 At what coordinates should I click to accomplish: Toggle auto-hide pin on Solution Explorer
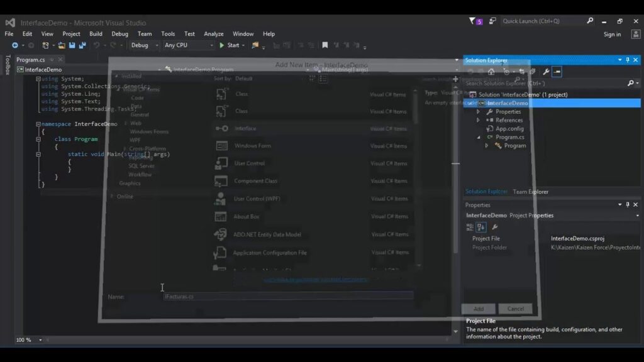pos(628,60)
